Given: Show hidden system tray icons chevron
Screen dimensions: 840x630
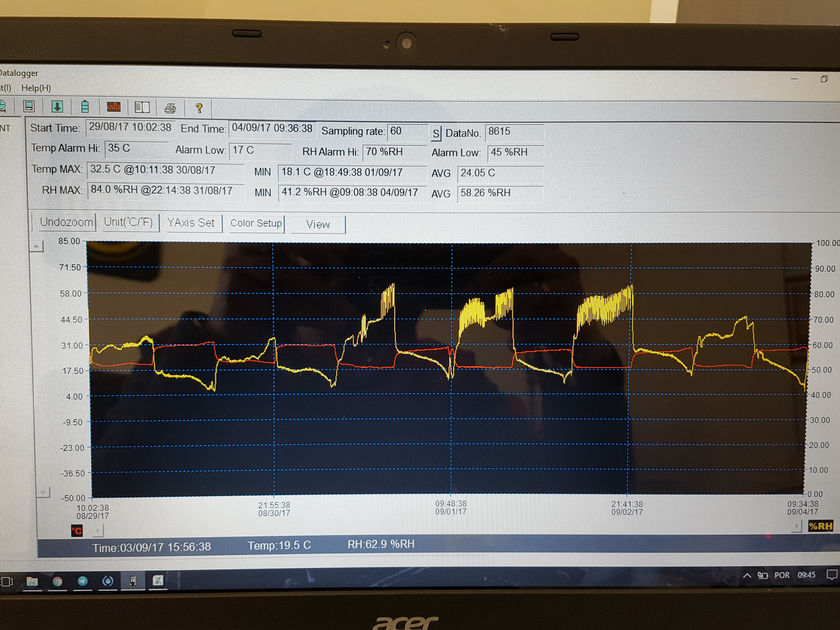Looking at the screenshot, I should [747, 576].
